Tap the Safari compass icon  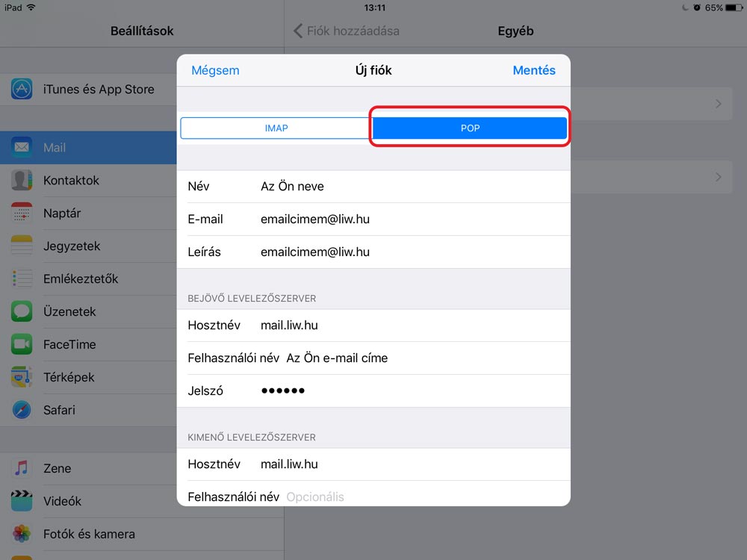[22, 410]
